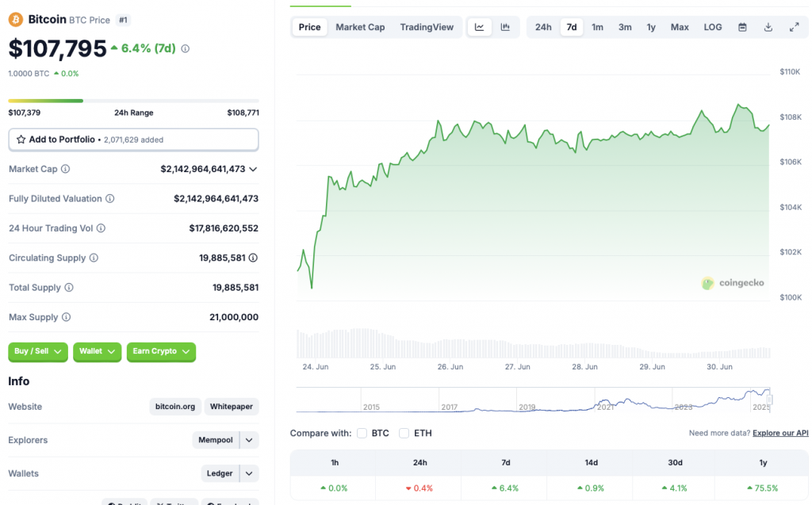This screenshot has height=505, width=812.
Task: Click the right handle of chart navigator
Action: 769,400
